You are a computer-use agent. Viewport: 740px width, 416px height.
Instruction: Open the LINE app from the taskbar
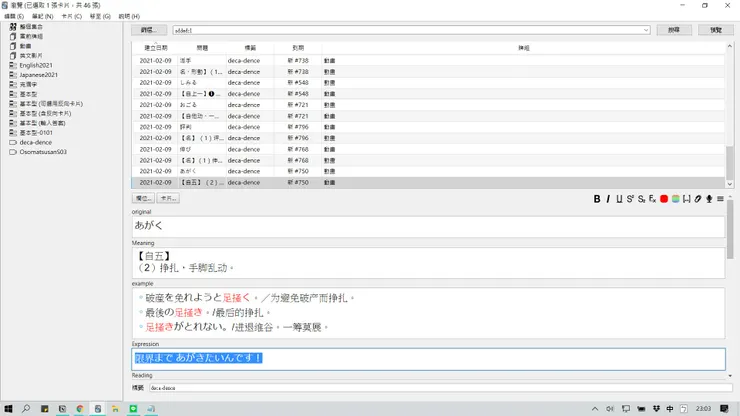133,409
